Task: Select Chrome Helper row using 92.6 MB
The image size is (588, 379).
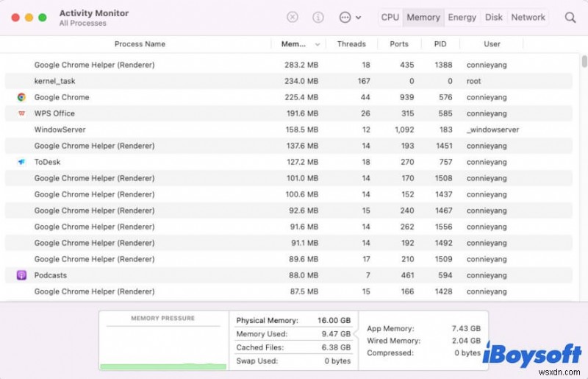Action: coord(288,210)
